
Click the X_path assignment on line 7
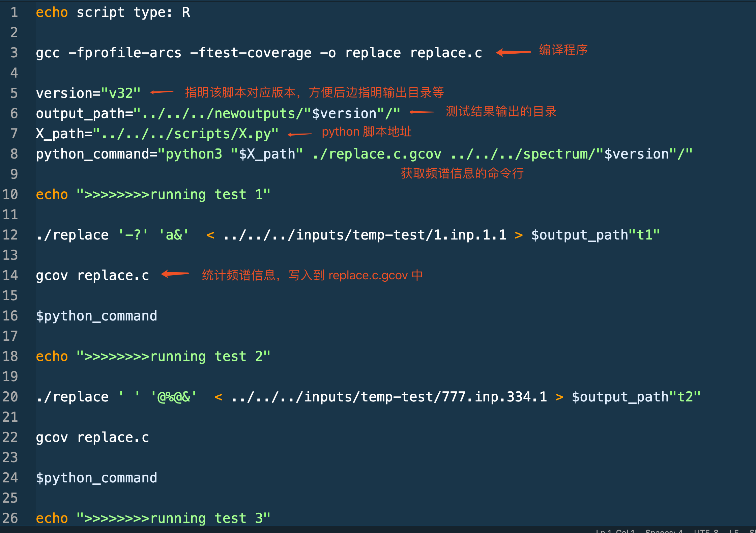(x=157, y=134)
